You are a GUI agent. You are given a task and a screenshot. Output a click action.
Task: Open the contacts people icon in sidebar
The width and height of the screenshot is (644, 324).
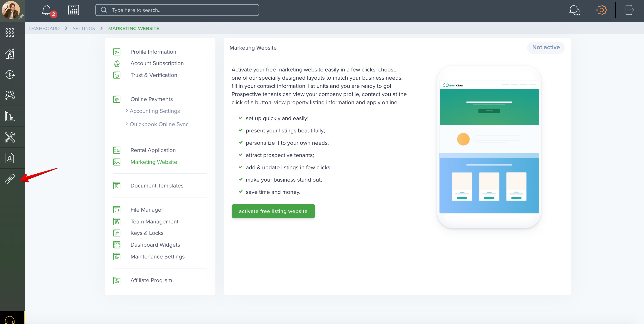pos(10,95)
